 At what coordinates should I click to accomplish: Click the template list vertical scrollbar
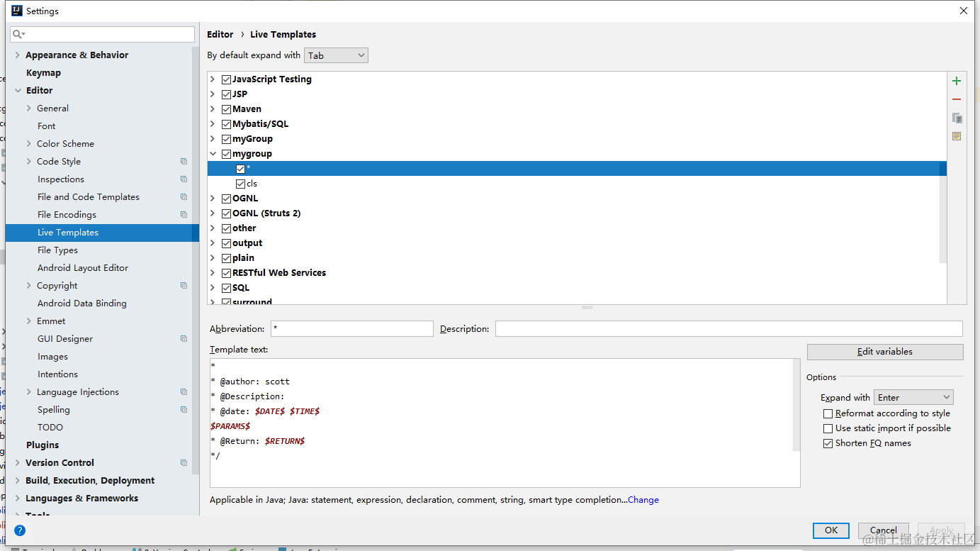tap(943, 213)
